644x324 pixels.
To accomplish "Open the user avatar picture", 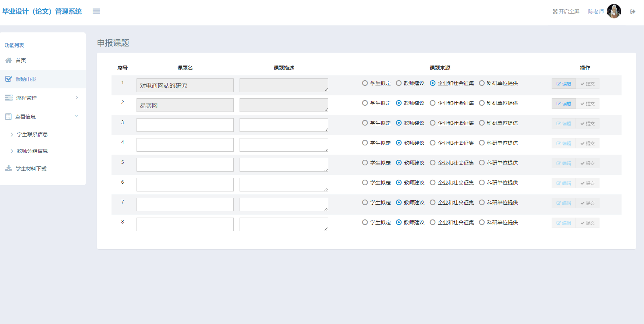I will click(x=614, y=11).
